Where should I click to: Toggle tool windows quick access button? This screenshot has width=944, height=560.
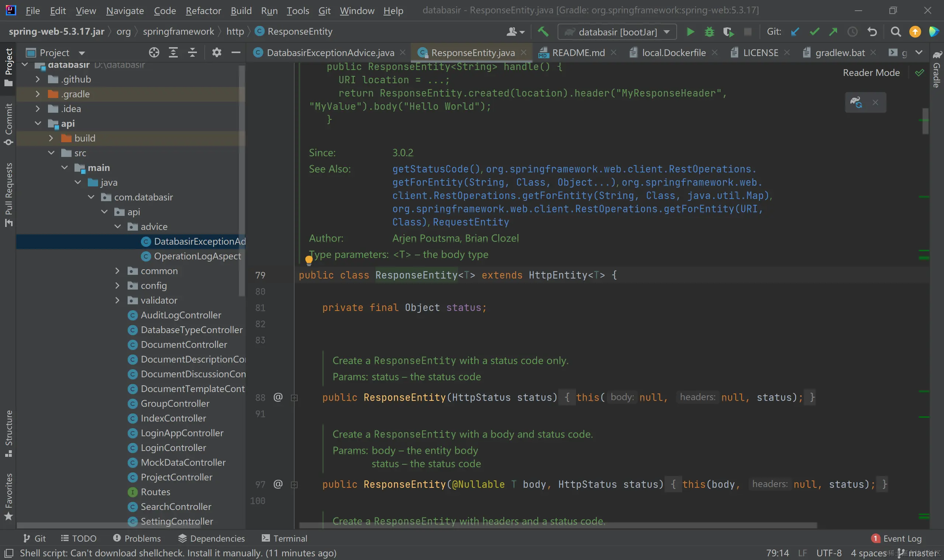pyautogui.click(x=9, y=553)
